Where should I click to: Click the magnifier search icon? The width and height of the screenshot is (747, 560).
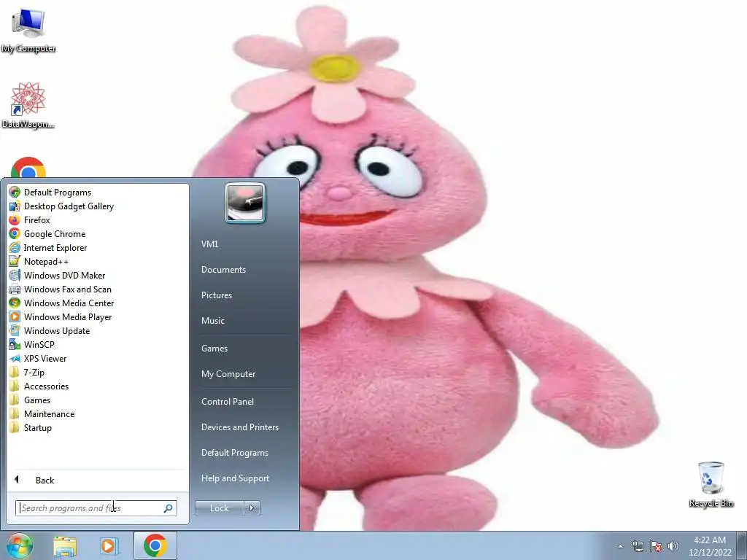169,508
